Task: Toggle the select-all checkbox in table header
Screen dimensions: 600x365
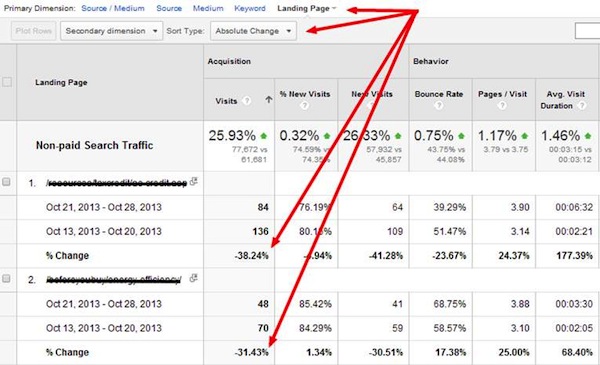Action: [x=7, y=82]
